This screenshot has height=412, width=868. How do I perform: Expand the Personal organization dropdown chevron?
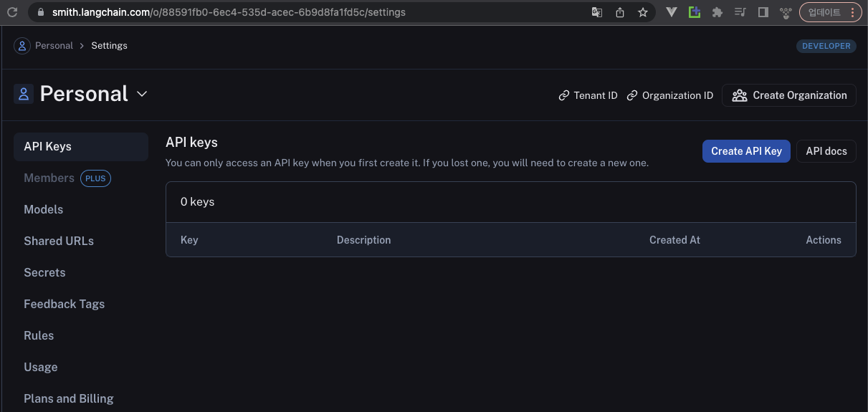point(142,94)
